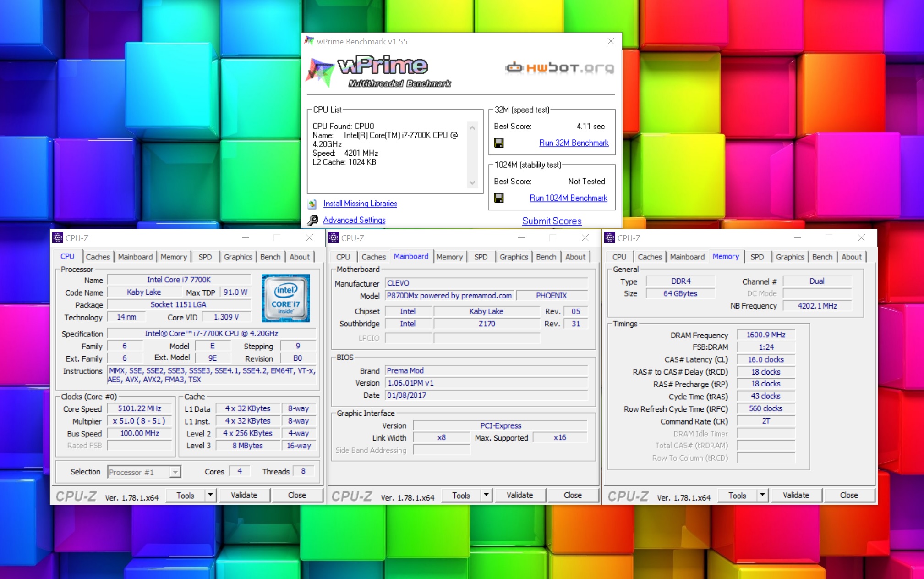Click the save icon beside Run 1024M Benchmark
This screenshot has width=924, height=579.
tap(499, 198)
